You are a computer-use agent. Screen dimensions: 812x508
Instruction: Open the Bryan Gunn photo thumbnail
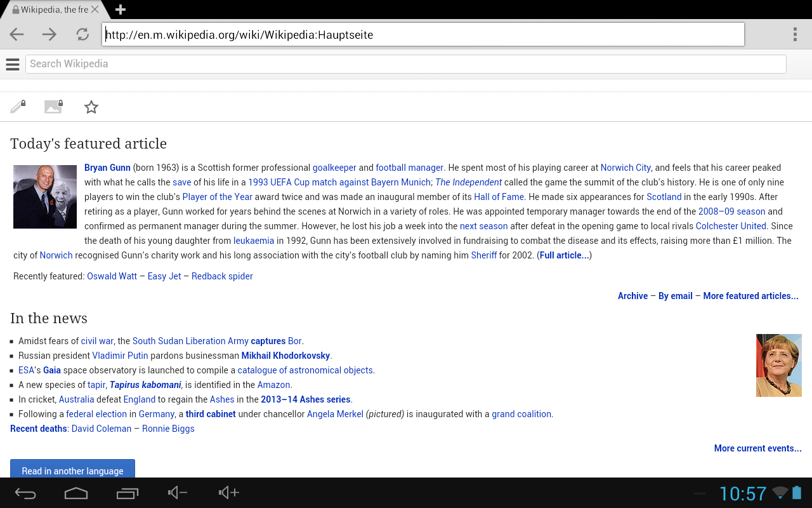pos(45,197)
